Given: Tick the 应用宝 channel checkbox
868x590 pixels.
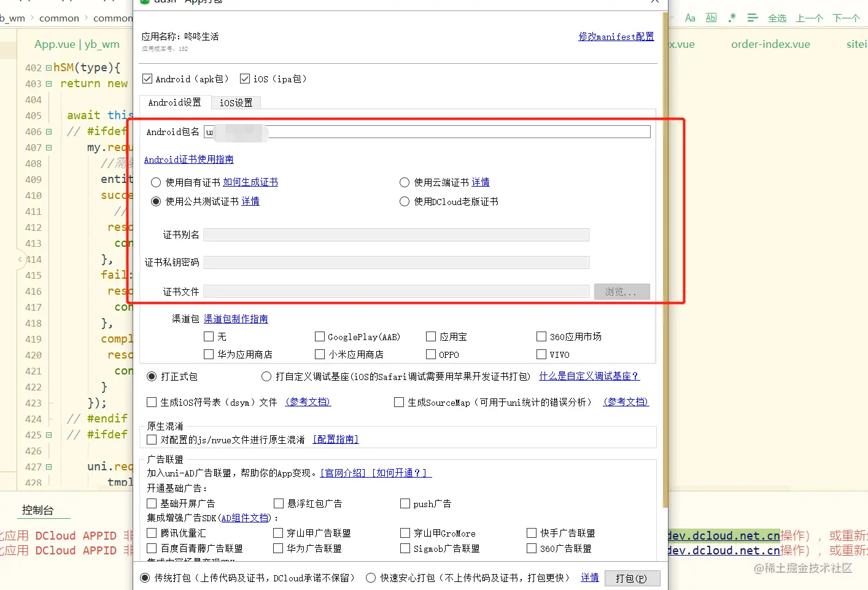Looking at the screenshot, I should coord(431,336).
